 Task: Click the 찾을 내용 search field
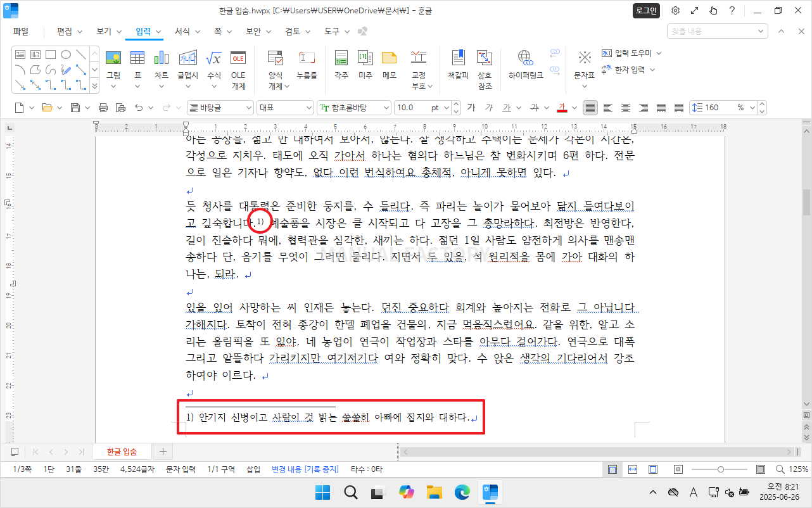coord(717,31)
